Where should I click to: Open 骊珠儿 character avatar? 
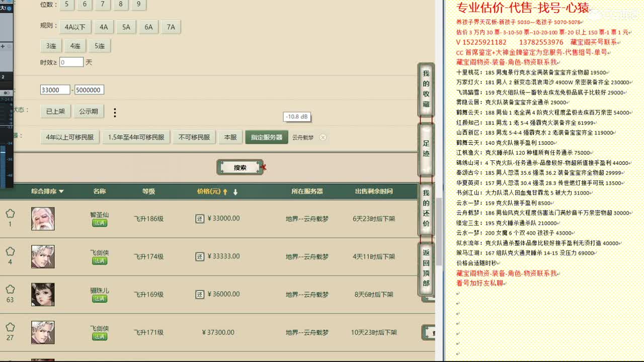click(x=43, y=295)
